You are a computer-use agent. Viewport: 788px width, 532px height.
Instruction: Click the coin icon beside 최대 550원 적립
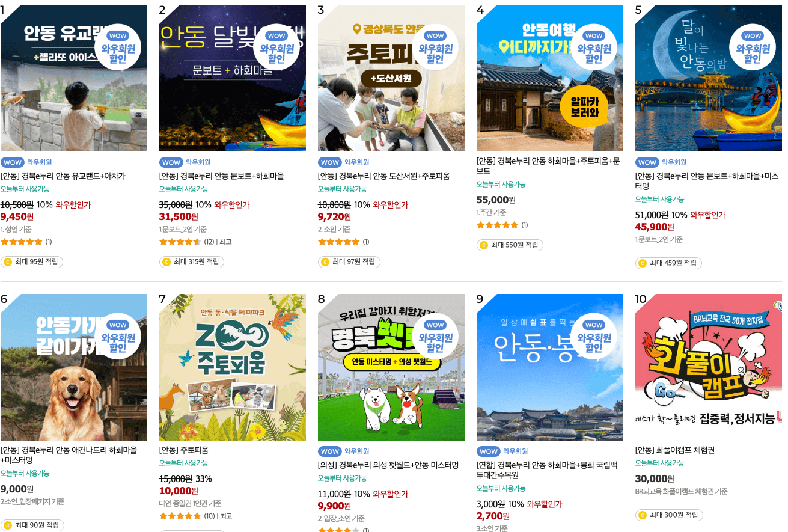[x=484, y=245]
